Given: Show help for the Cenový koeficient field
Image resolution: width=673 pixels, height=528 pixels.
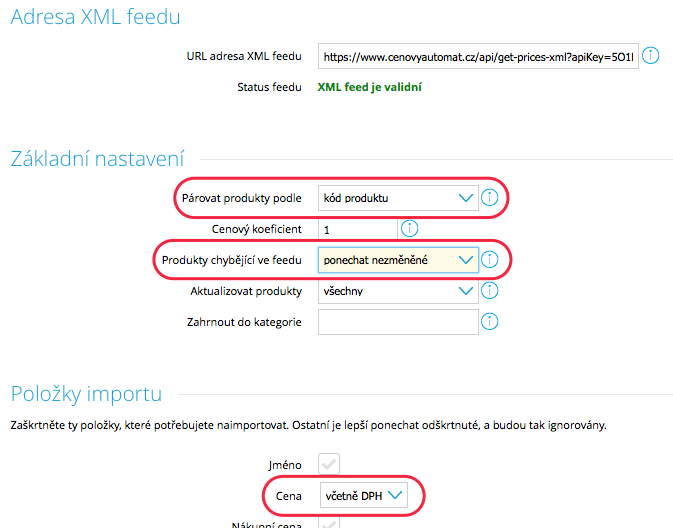Looking at the screenshot, I should point(409,229).
